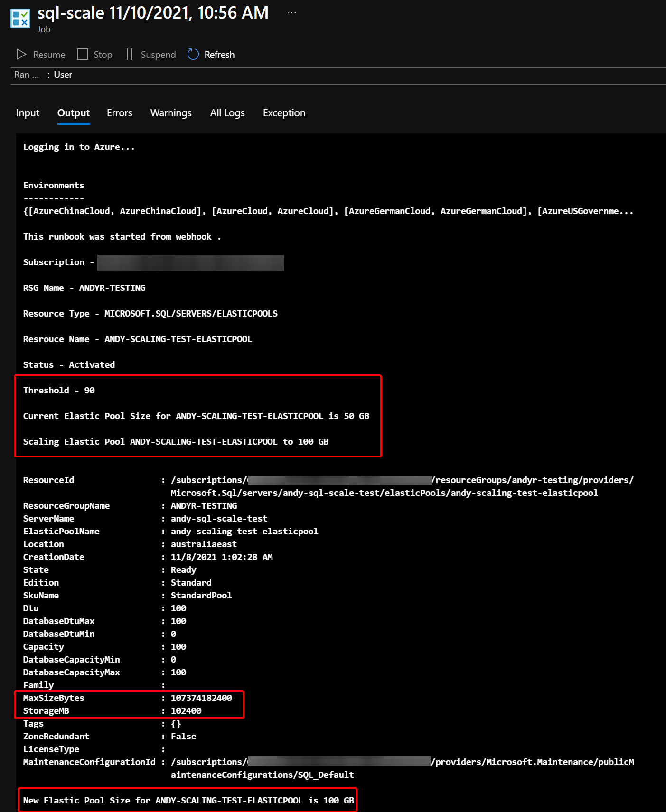666x812 pixels.
Task: Click the Refresh circular arrow icon
Action: pyautogui.click(x=193, y=54)
